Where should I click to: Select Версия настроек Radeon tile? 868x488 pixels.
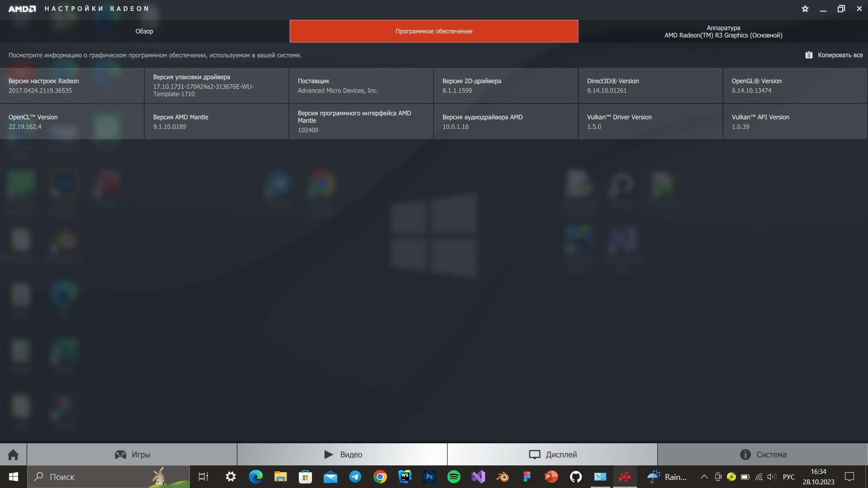pos(72,85)
